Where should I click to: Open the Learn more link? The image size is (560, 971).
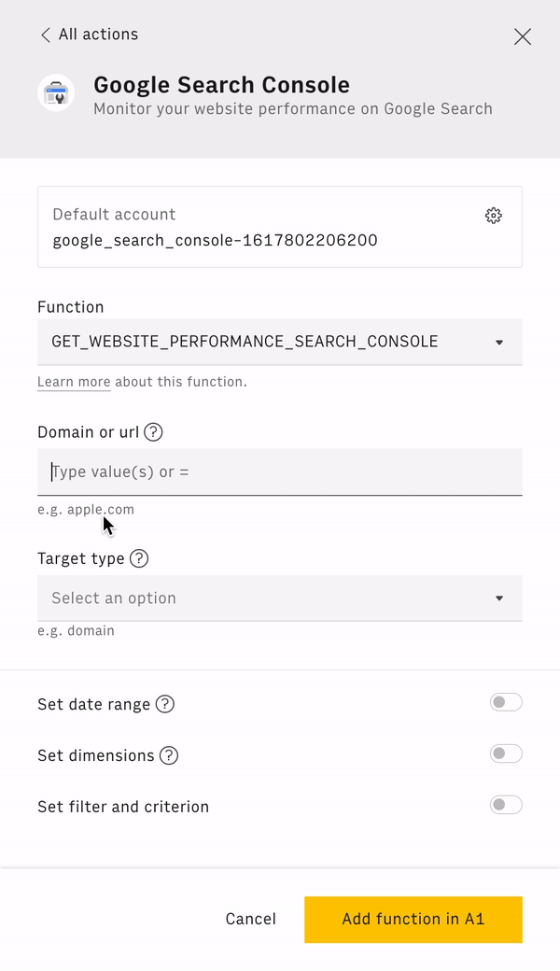[x=74, y=382]
